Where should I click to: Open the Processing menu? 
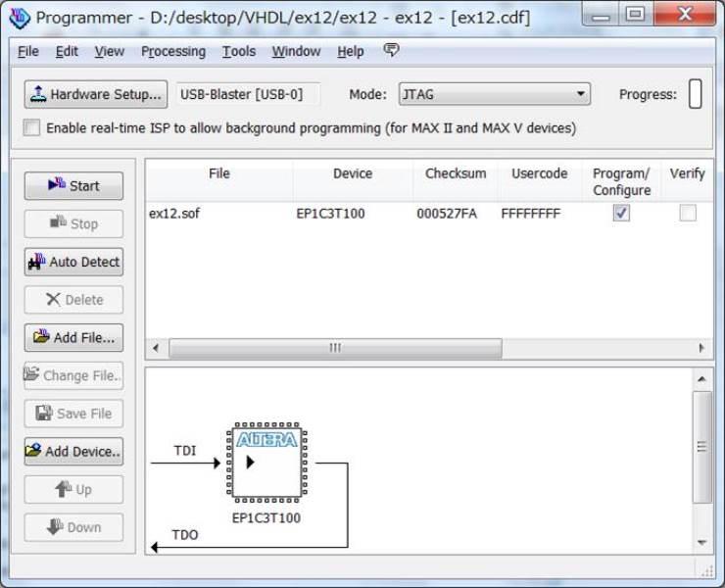click(x=173, y=51)
